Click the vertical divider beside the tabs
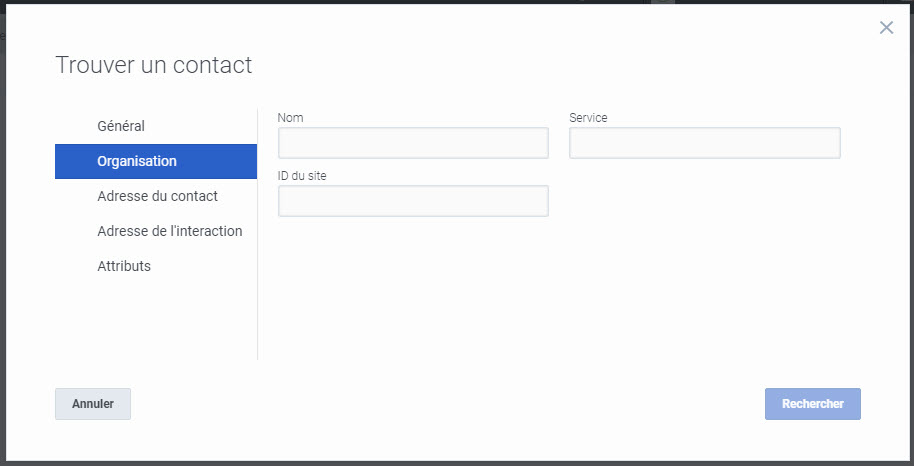Image resolution: width=914 pixels, height=466 pixels. click(258, 233)
